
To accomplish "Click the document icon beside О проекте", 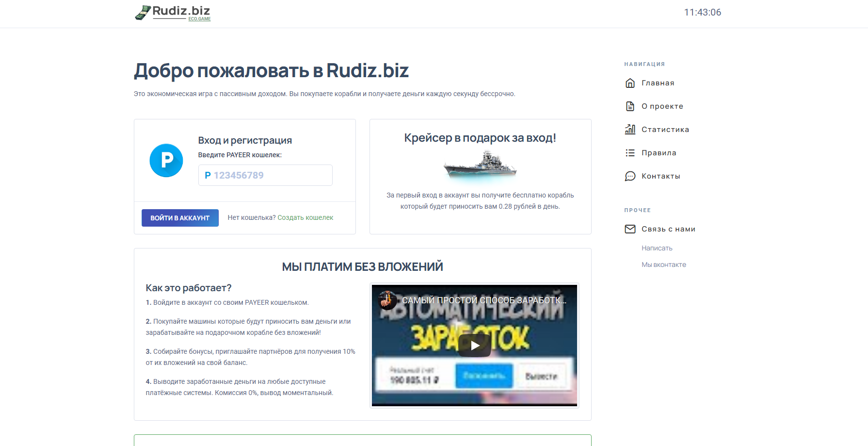I will [630, 106].
